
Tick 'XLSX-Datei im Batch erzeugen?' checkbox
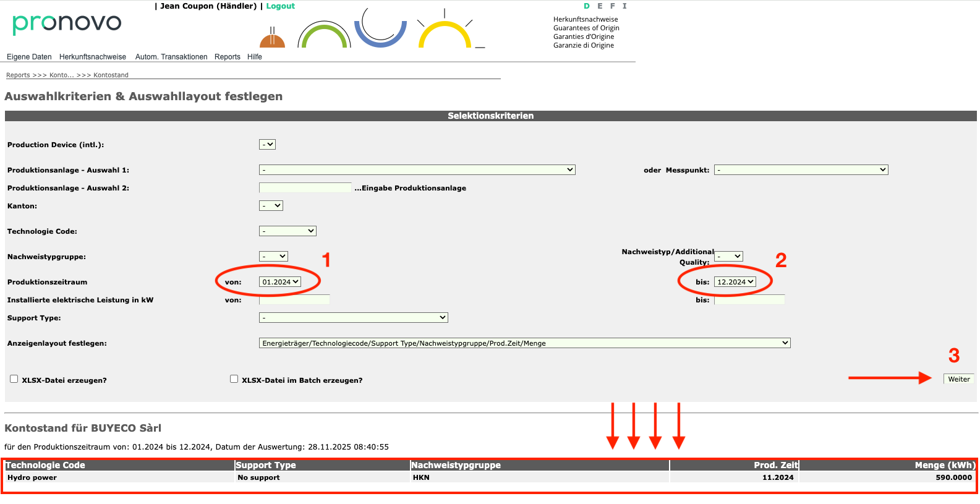click(x=234, y=379)
